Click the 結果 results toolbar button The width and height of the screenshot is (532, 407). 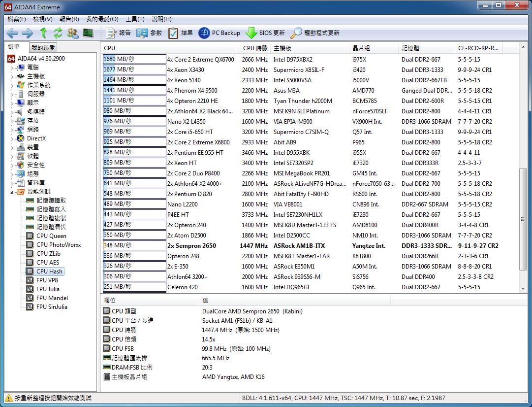[181, 33]
